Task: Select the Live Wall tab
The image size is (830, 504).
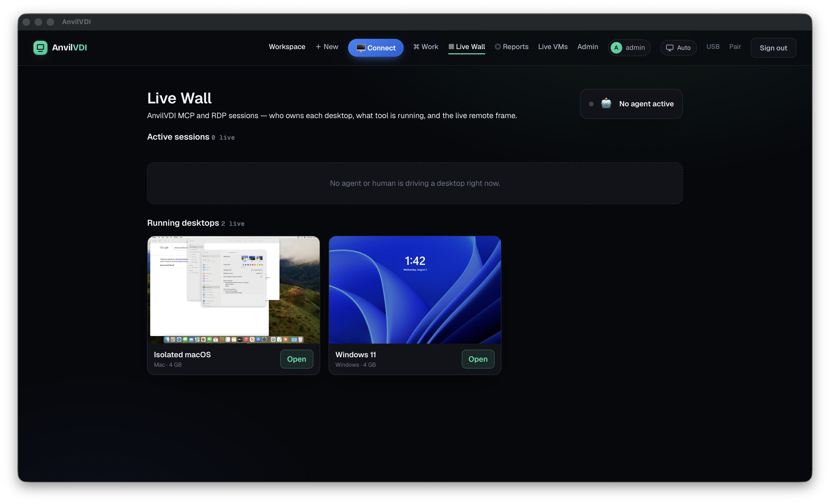Action: pos(466,47)
